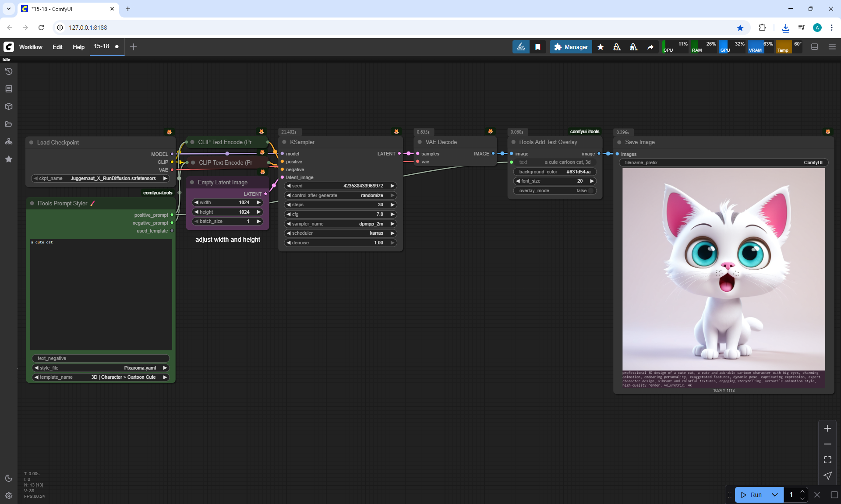Click background_color field with #631d54aa
The image size is (841, 504).
click(x=555, y=172)
